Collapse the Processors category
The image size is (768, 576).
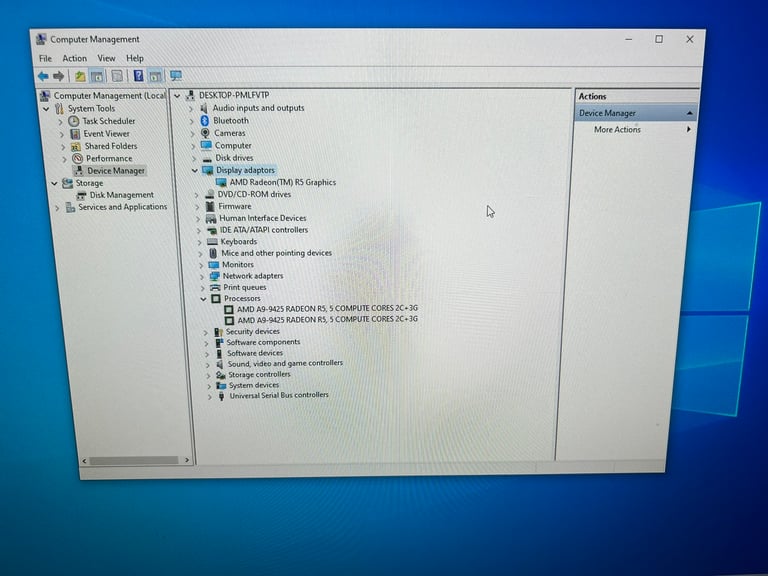(203, 298)
